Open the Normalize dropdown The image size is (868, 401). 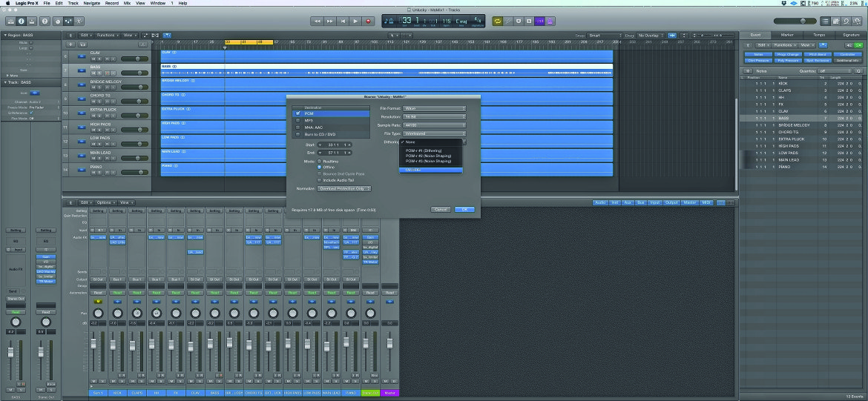[343, 188]
